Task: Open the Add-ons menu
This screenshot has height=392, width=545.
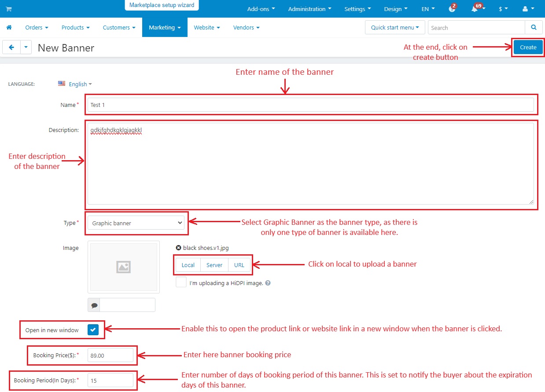Action: coord(261,9)
